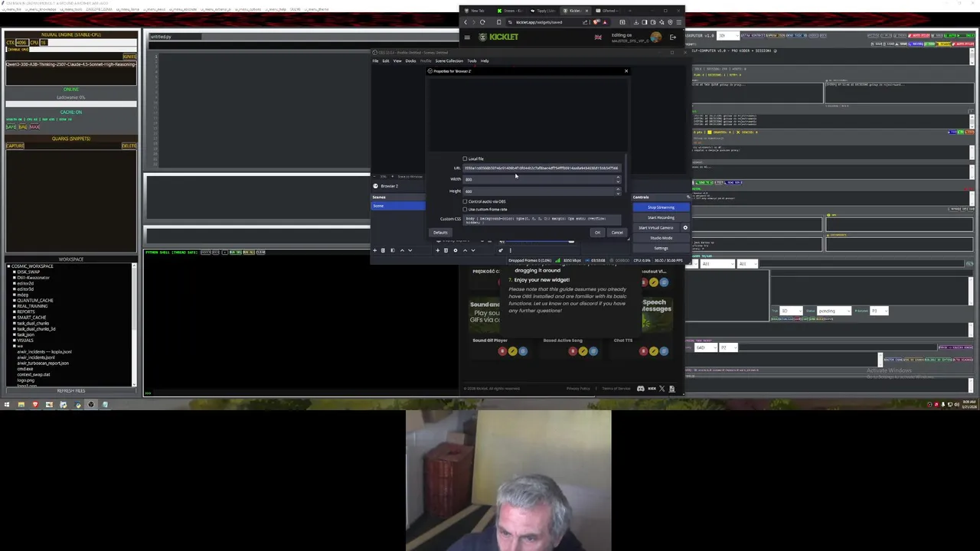Viewport: 980px width, 551px height.
Task: Open browser hamburger menu
Action: click(679, 22)
